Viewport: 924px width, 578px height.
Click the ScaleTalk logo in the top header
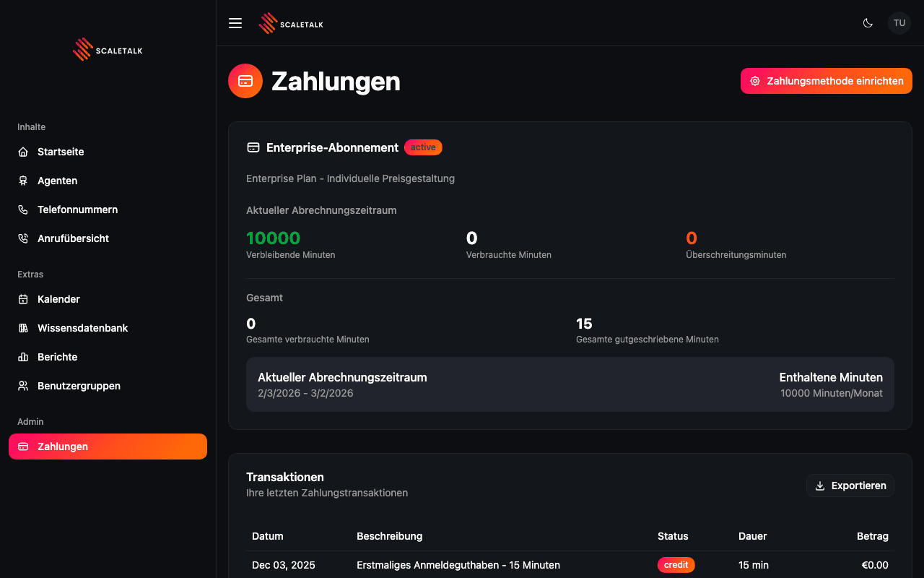[x=291, y=23]
